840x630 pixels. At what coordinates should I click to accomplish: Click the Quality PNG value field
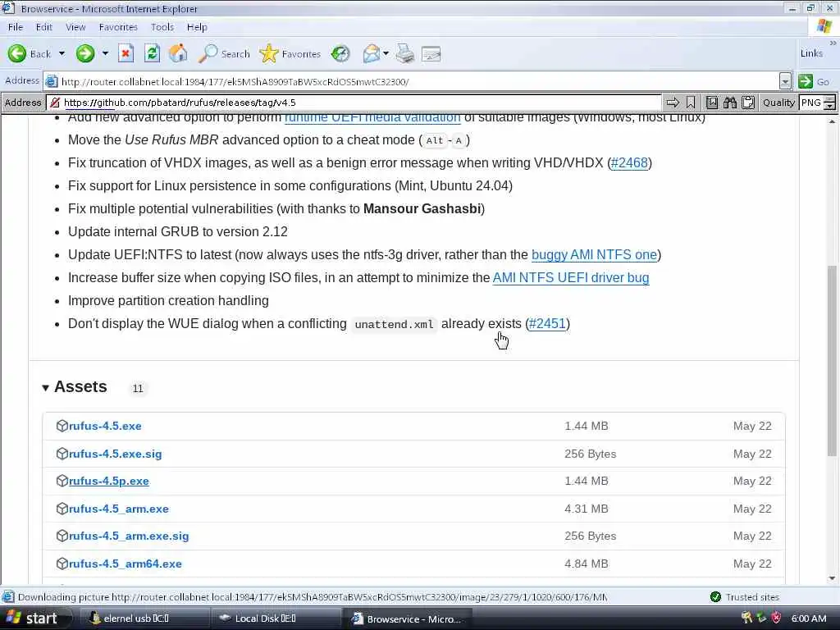pos(811,103)
